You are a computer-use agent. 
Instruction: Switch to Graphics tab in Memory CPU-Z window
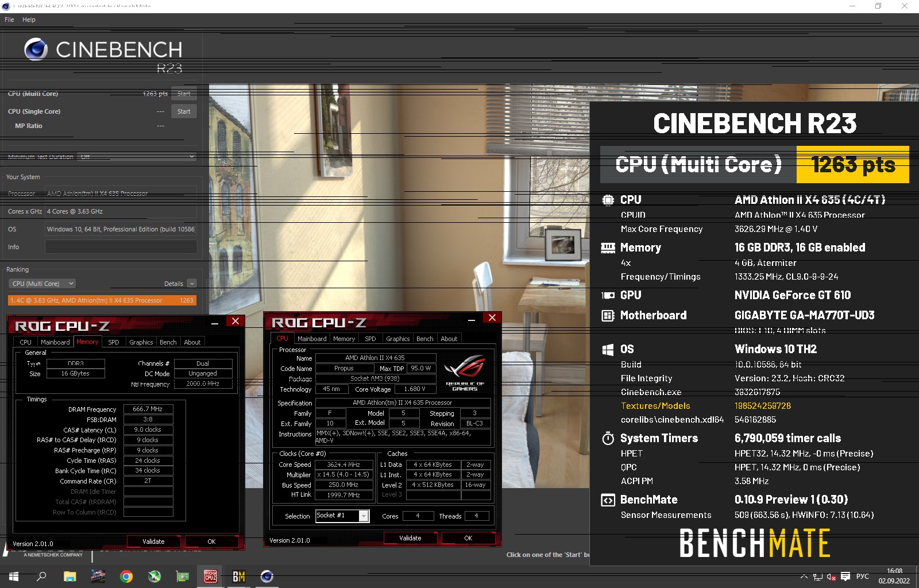coord(141,342)
